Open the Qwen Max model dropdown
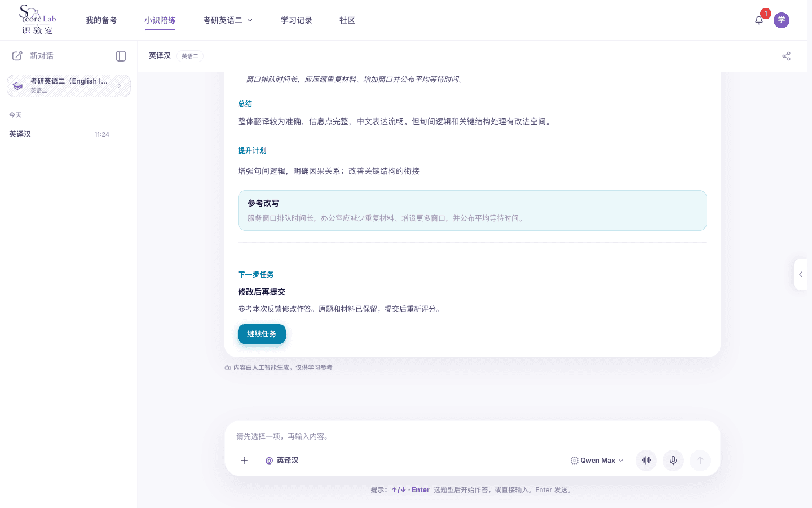 (597, 461)
